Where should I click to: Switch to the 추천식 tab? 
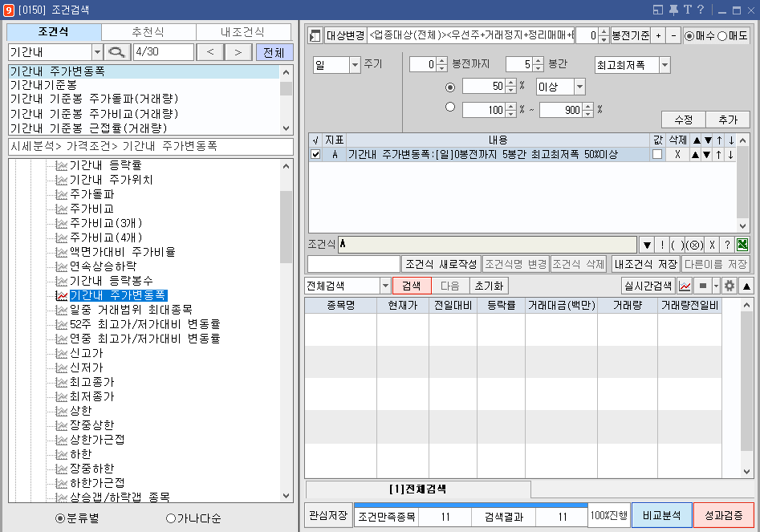coord(148,32)
